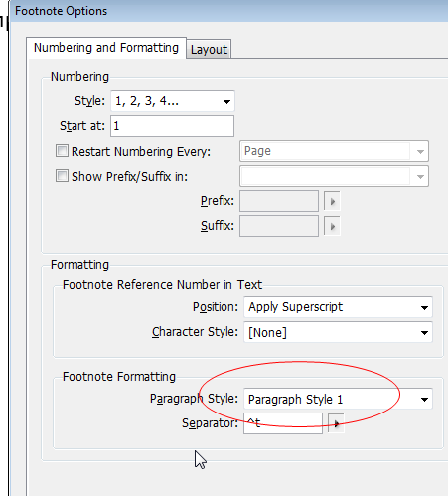The image size is (448, 496).
Task: Click the Start at number field
Action: tap(172, 126)
